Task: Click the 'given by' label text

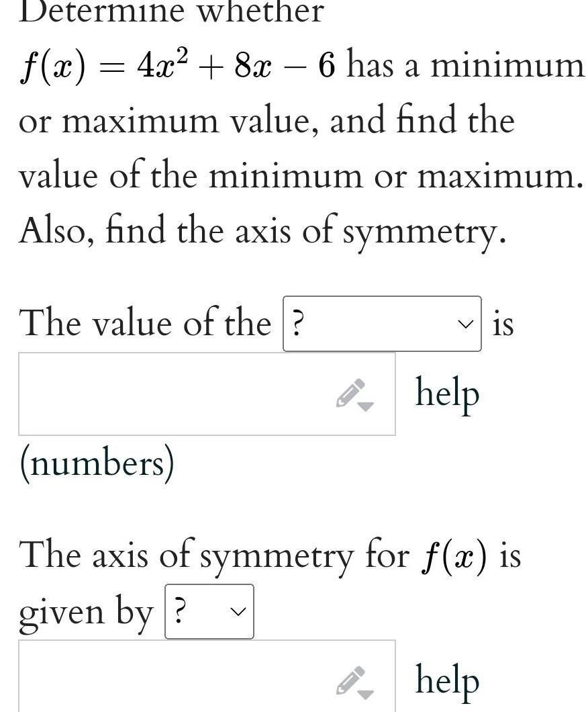Action: [87, 612]
